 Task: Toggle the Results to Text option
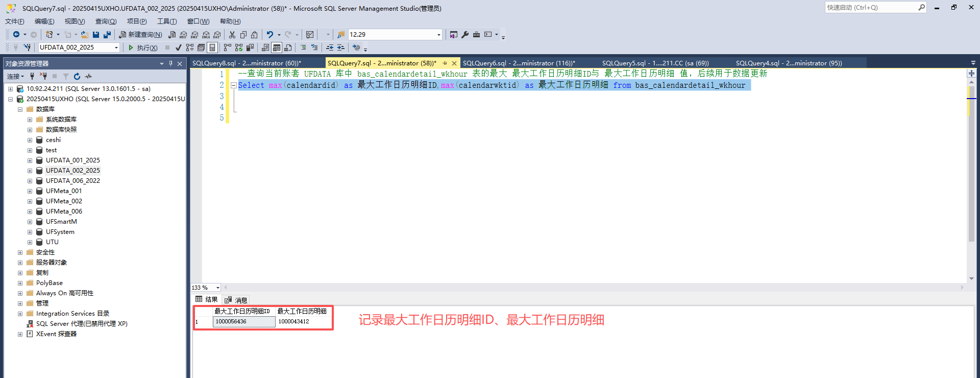(265, 48)
